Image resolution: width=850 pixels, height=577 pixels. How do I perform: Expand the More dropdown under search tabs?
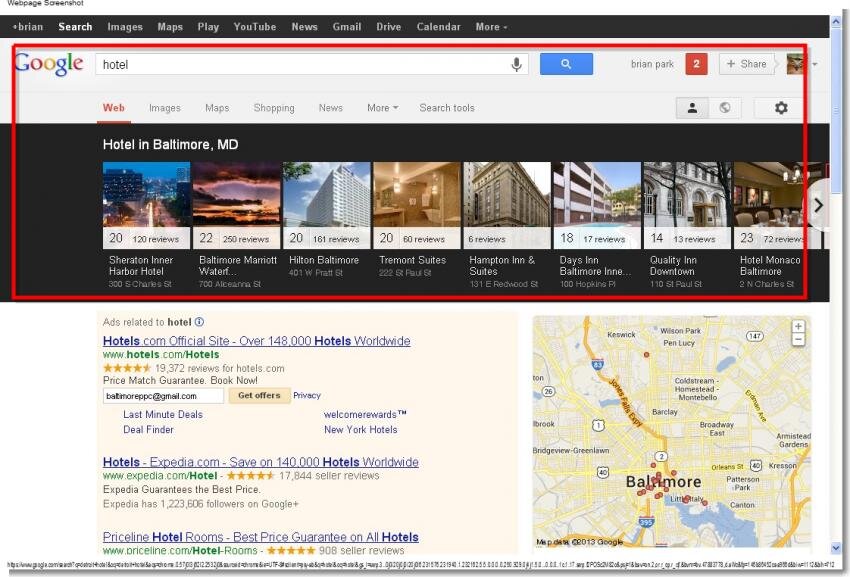point(382,108)
